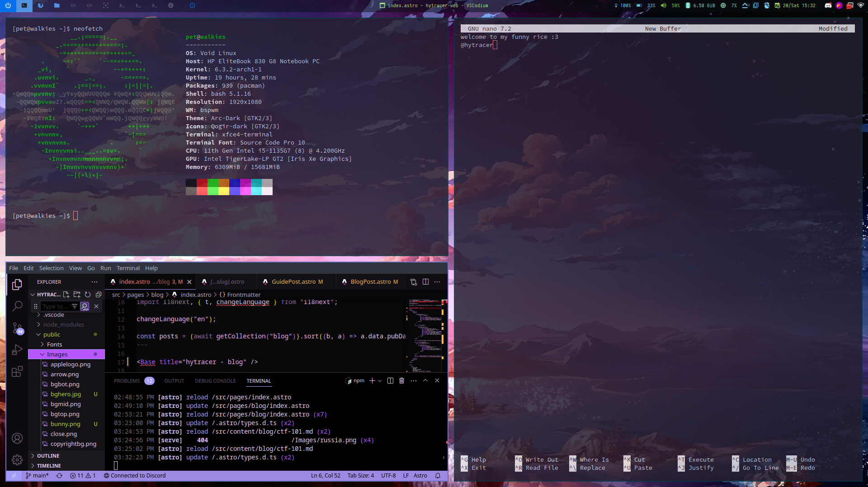Open the notifications bell in status bar
This screenshot has width=868, height=487.
438,476
